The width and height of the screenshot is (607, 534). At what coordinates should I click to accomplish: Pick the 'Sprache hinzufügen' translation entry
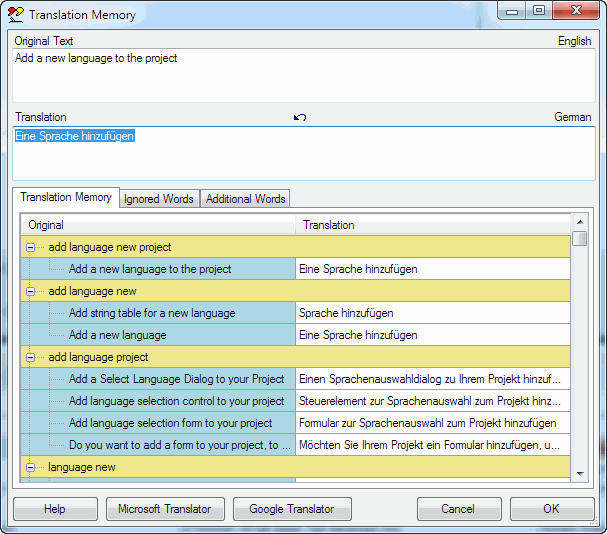(x=346, y=313)
